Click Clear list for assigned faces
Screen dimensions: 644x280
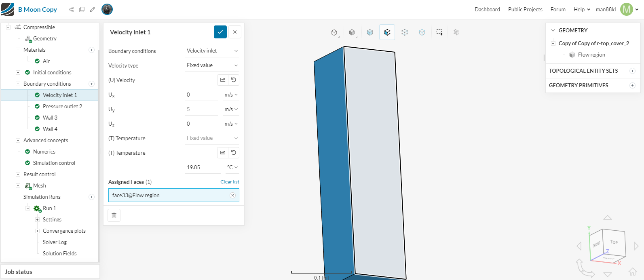[x=230, y=182]
